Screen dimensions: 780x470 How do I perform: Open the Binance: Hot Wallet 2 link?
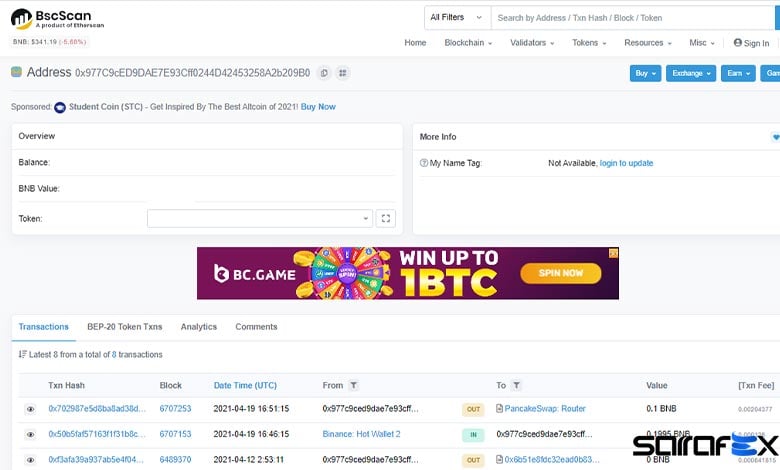(x=361, y=434)
